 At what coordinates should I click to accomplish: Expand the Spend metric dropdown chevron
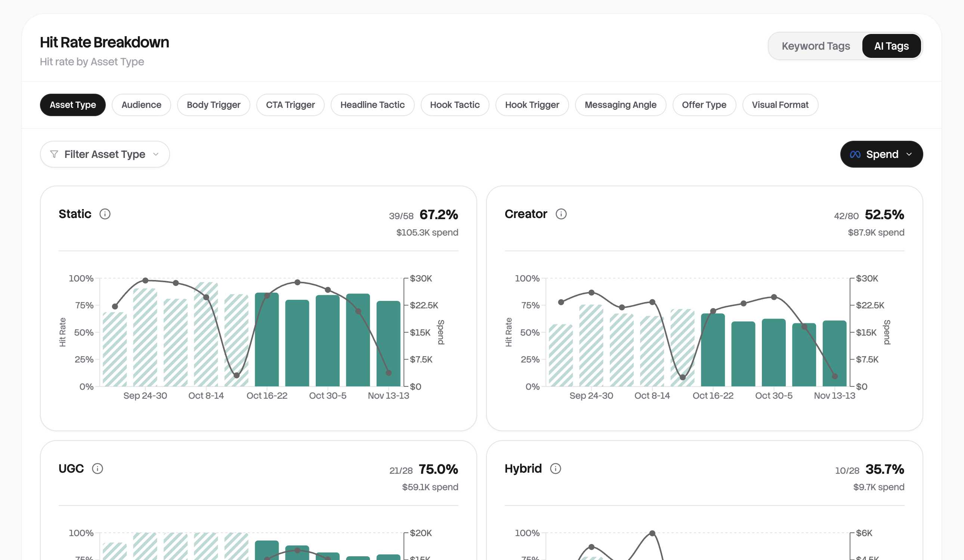click(909, 155)
